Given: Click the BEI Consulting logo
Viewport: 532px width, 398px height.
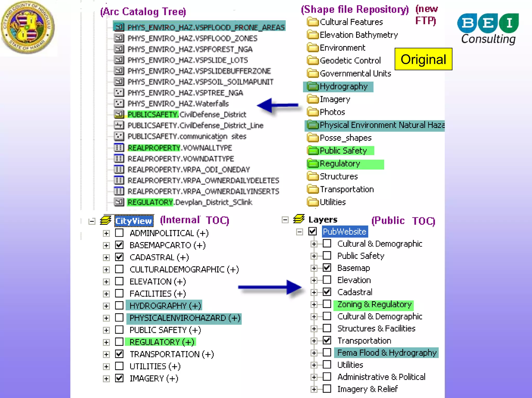Looking at the screenshot, I should pos(488,29).
